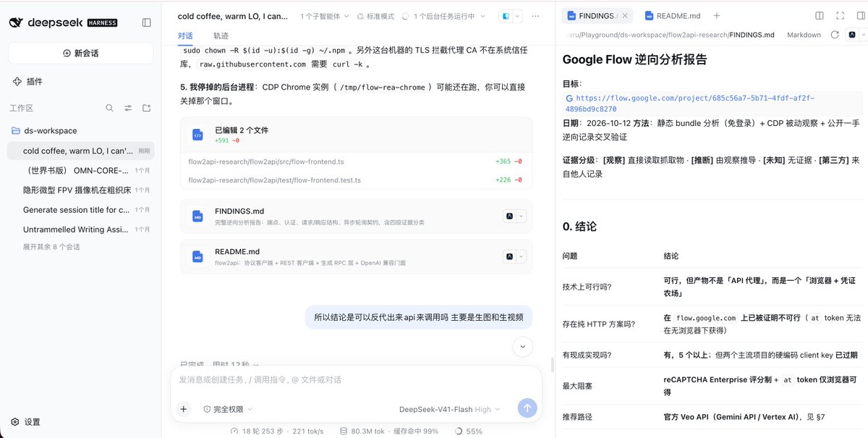This screenshot has width=868, height=438.
Task: Add a new editor tab with plus
Action: (x=717, y=15)
